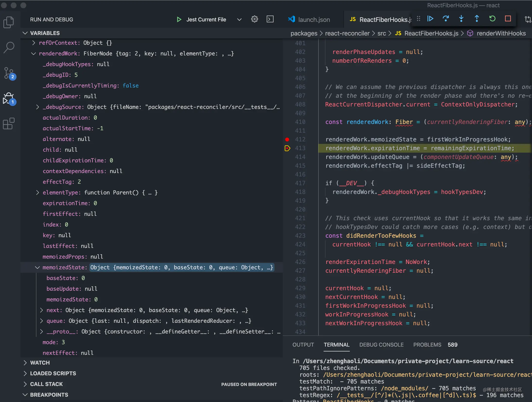Open the Extensions view icon
This screenshot has height=402, width=532.
[9, 124]
